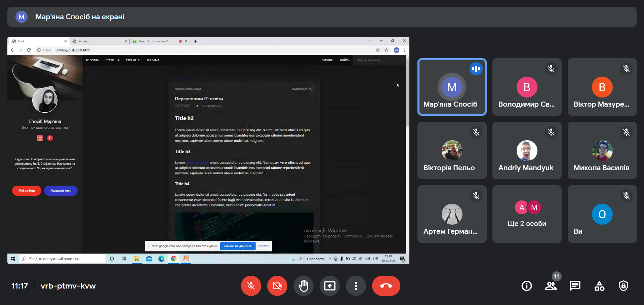
Task: Open host controls shield lock icon
Action: [x=623, y=286]
